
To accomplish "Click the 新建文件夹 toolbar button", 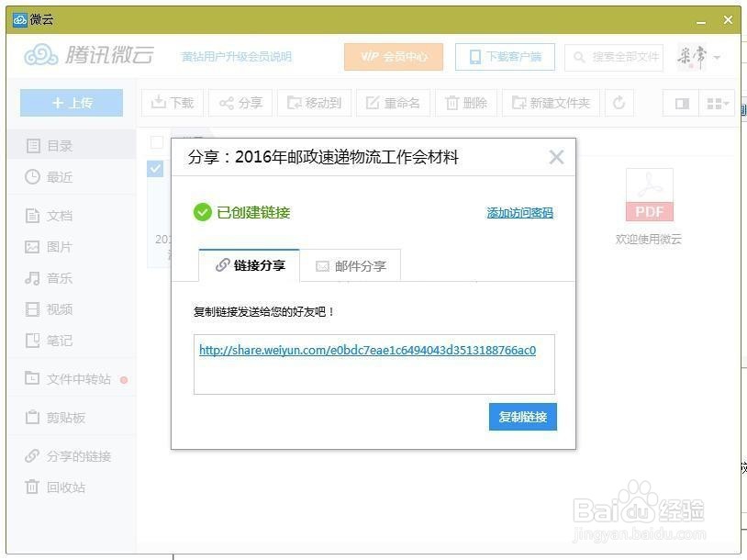I will tap(551, 103).
